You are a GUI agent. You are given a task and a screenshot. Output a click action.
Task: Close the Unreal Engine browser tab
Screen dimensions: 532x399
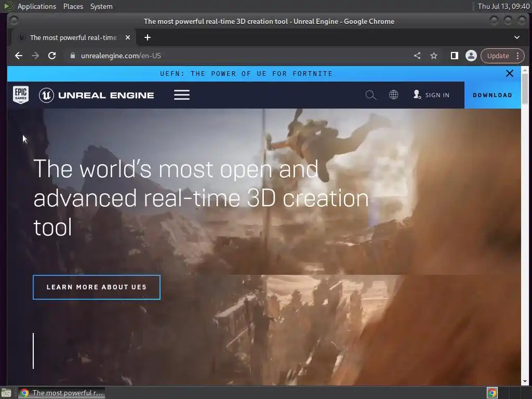coord(128,37)
